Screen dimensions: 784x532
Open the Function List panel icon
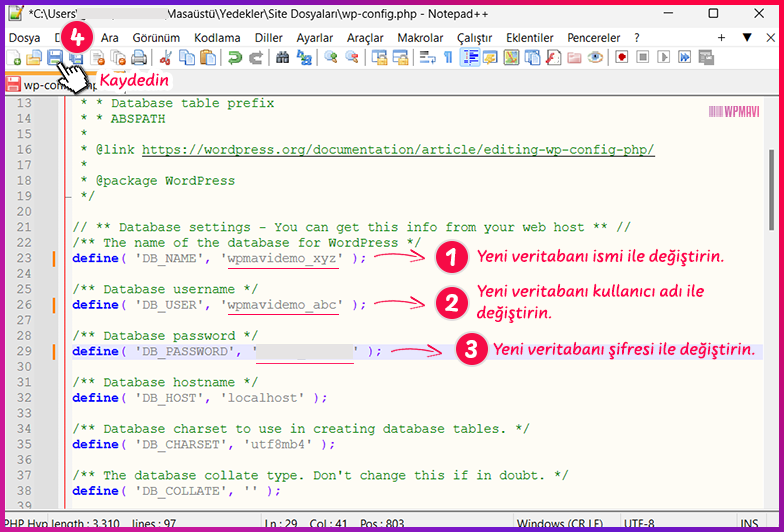click(553, 58)
